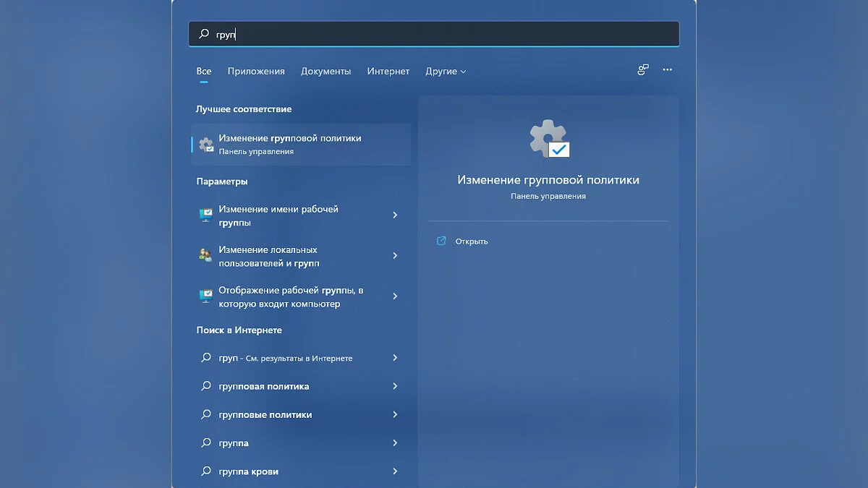Select web suggestion "групповые политики"
Viewport: 868px width, 488px height.
301,414
